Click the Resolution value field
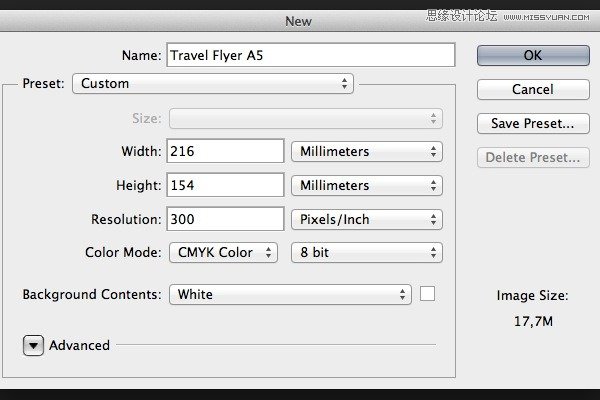 226,219
